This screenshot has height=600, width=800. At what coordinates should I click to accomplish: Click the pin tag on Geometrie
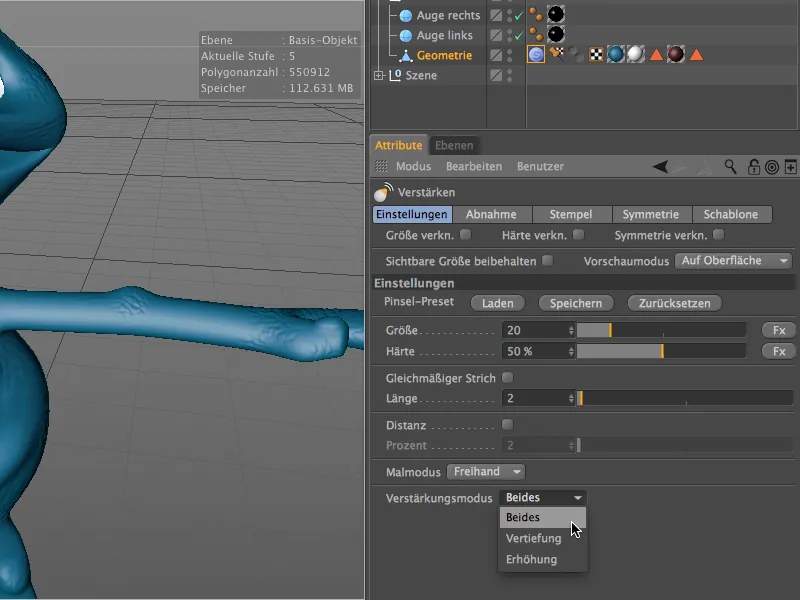[x=557, y=54]
